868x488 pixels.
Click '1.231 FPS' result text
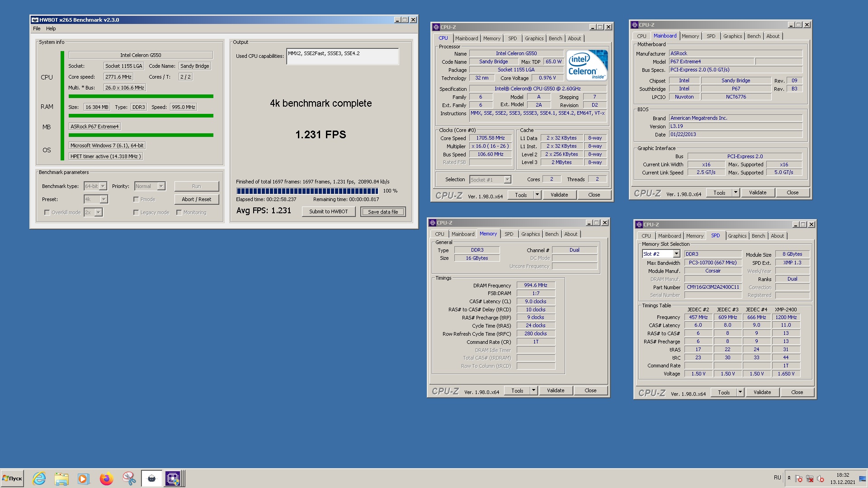321,135
